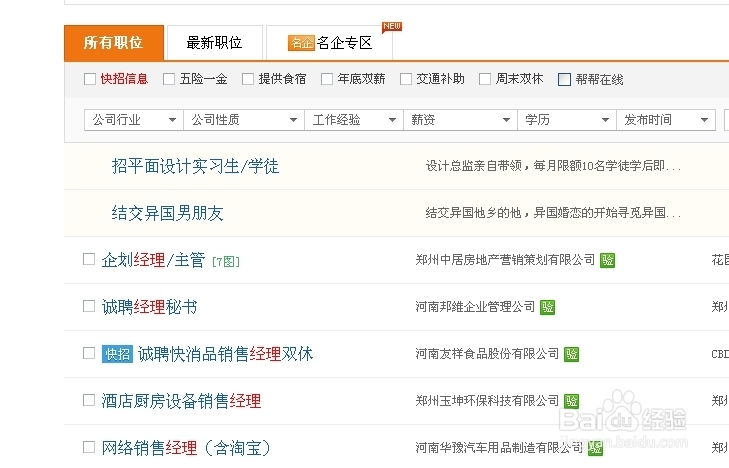The width and height of the screenshot is (729, 468).
Task: Switch to the 所有职位 tab
Action: click(x=114, y=43)
